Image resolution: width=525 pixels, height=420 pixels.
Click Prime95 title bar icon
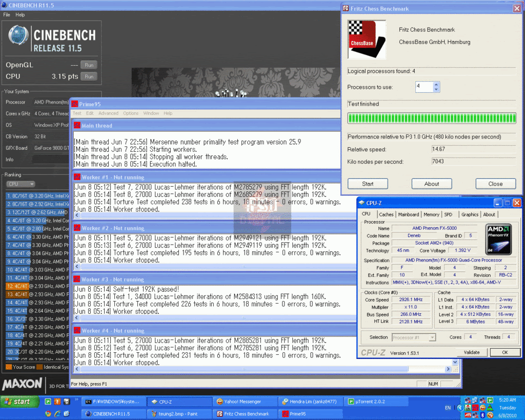pyautogui.click(x=75, y=104)
